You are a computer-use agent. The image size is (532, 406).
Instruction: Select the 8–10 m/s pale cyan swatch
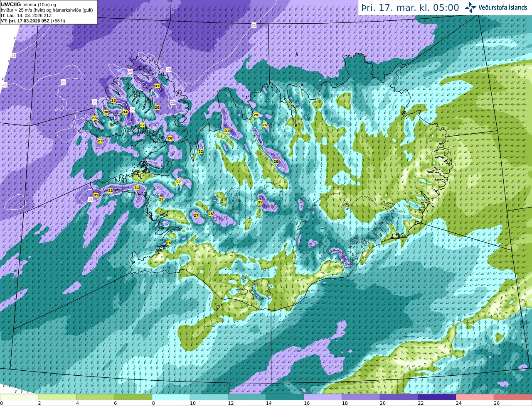pyautogui.click(x=171, y=397)
